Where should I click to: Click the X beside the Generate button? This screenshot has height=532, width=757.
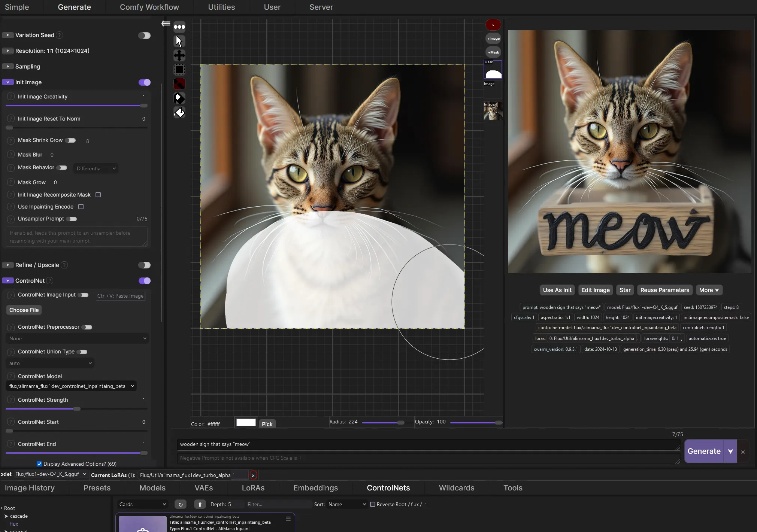(743, 452)
